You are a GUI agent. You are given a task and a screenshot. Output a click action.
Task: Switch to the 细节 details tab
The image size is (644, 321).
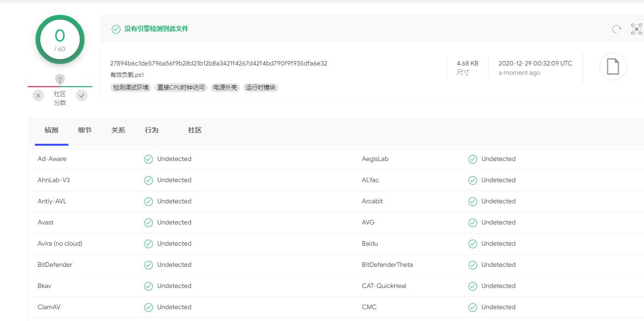(x=85, y=130)
